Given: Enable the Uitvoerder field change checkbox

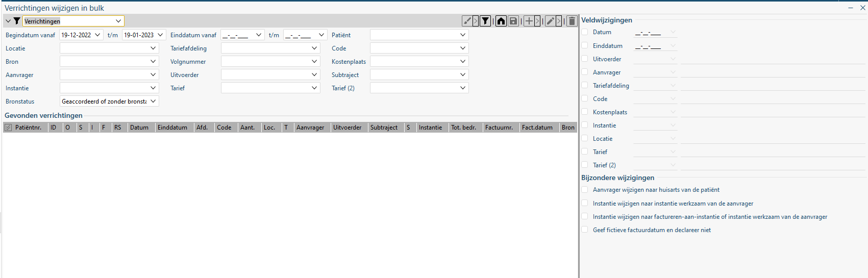Looking at the screenshot, I should [585, 59].
